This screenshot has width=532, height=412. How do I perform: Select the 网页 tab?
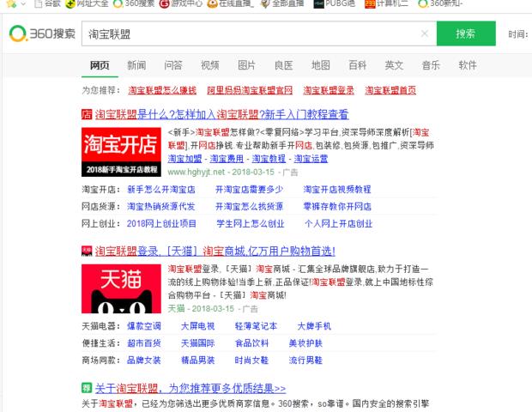100,65
